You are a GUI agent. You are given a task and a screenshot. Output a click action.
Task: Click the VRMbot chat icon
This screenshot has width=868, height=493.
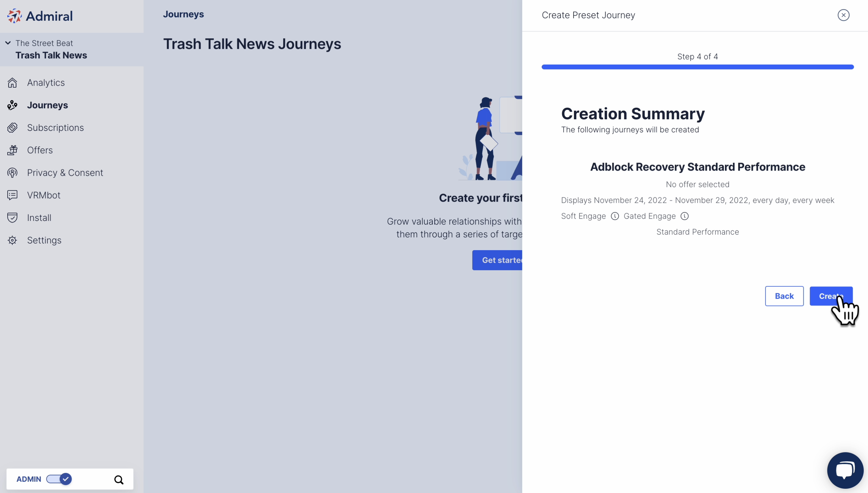(12, 195)
